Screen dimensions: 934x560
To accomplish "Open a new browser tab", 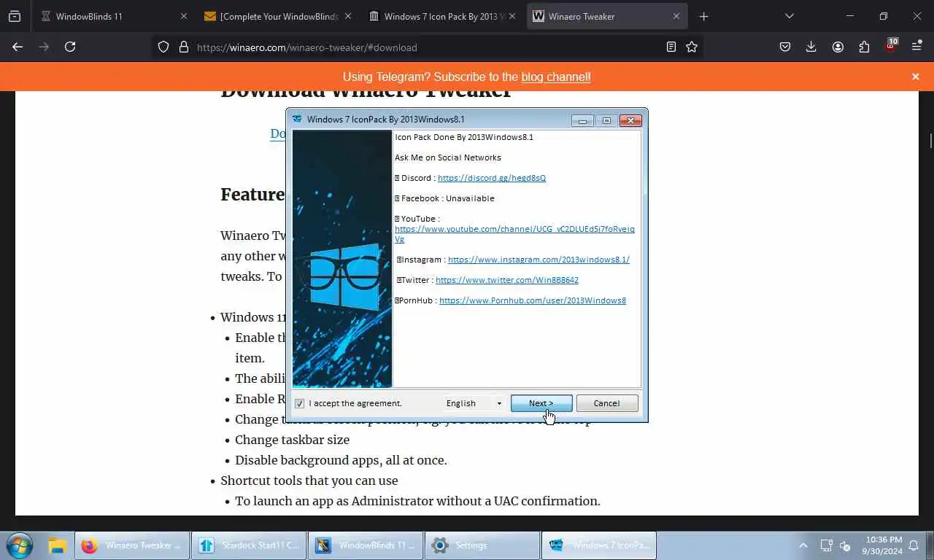I will [x=703, y=16].
